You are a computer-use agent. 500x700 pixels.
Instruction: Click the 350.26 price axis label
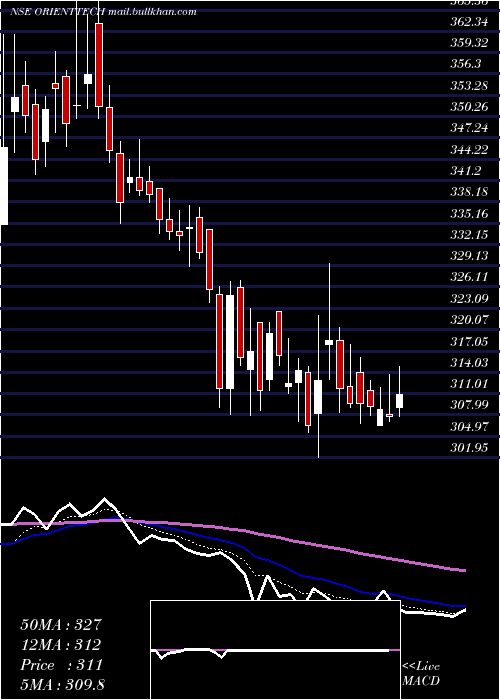pos(469,107)
